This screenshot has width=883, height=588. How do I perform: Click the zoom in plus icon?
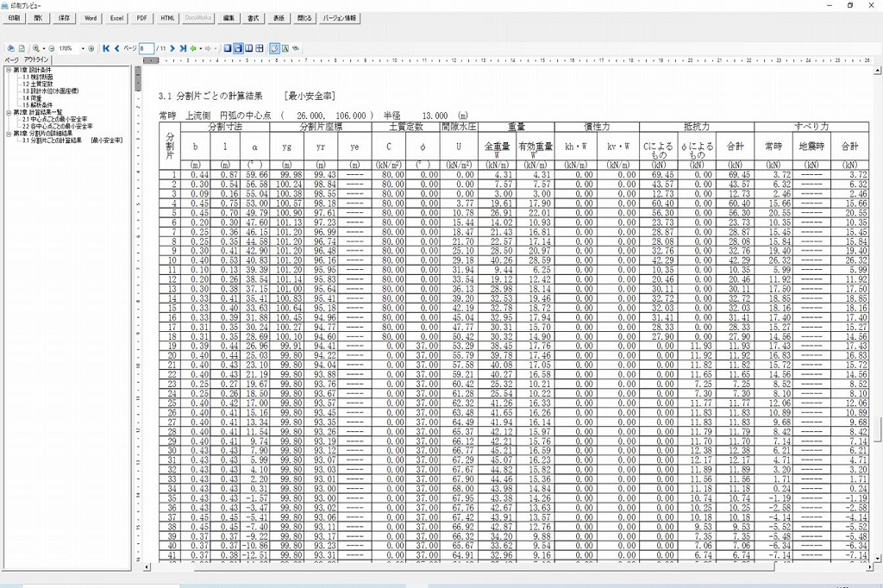click(x=91, y=48)
